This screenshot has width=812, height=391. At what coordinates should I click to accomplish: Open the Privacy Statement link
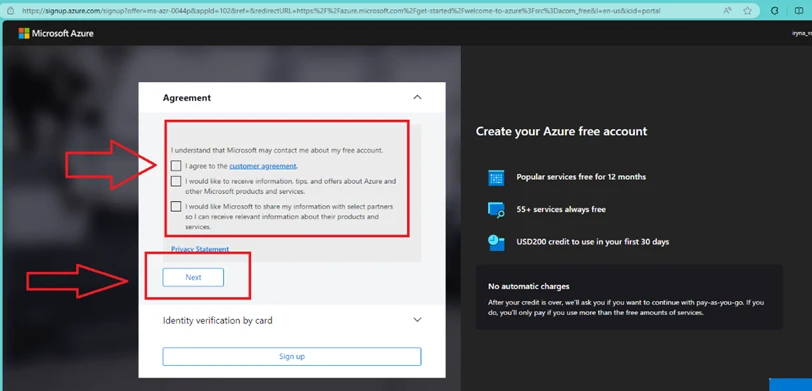tap(200, 249)
